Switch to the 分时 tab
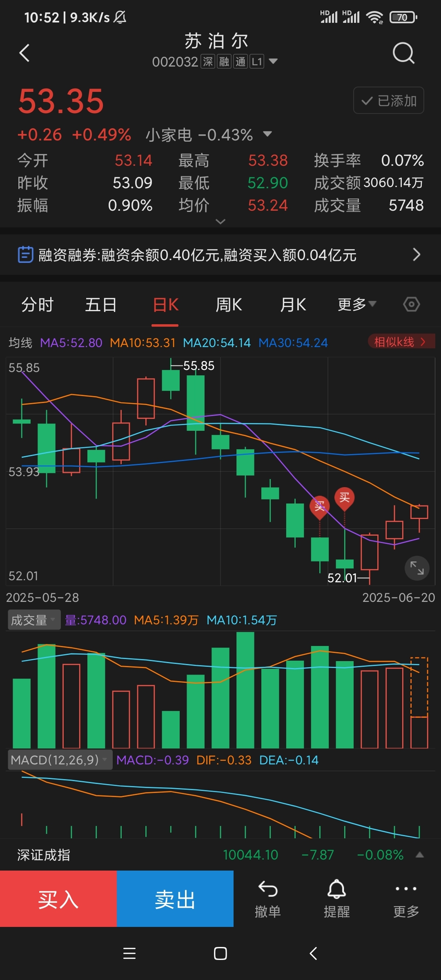The width and height of the screenshot is (441, 980). [x=37, y=305]
